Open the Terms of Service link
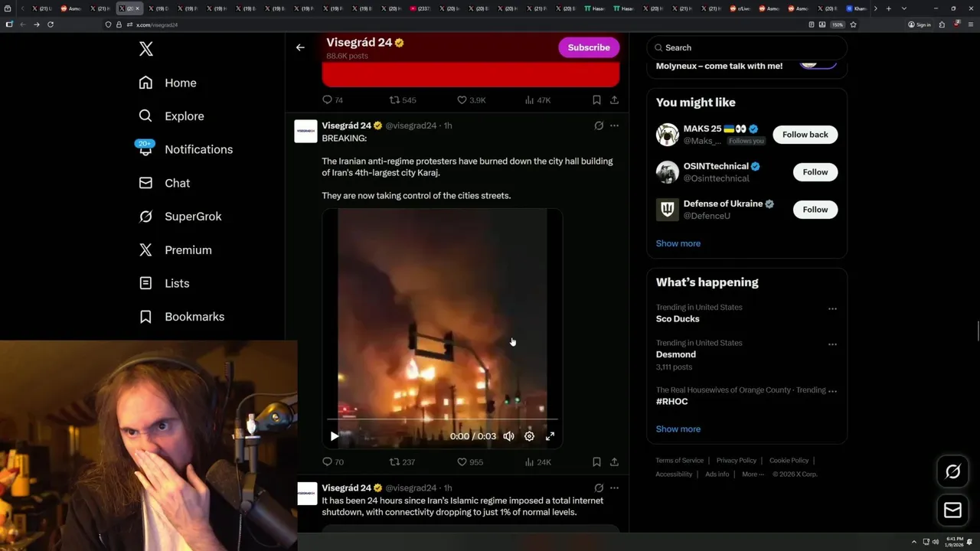Image resolution: width=980 pixels, height=551 pixels. [679, 461]
